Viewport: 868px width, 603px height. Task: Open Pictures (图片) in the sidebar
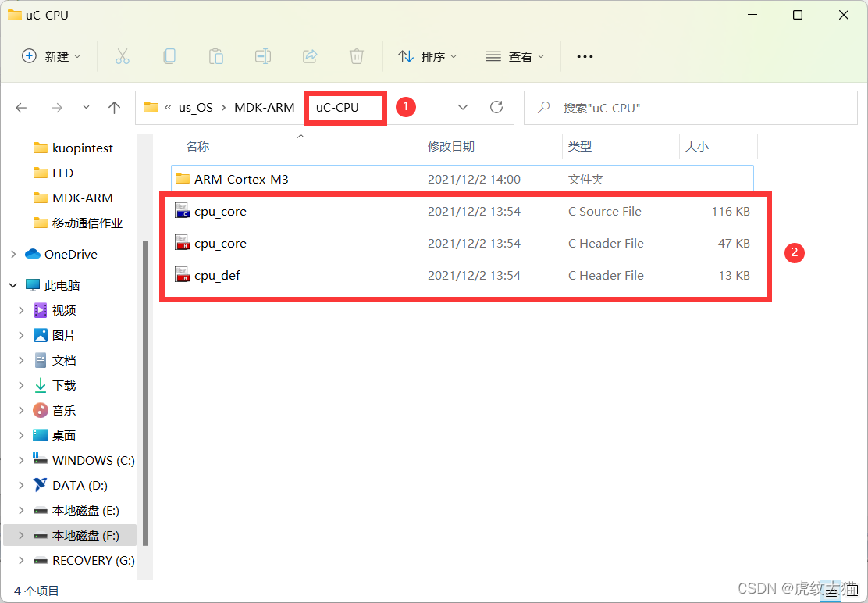63,336
